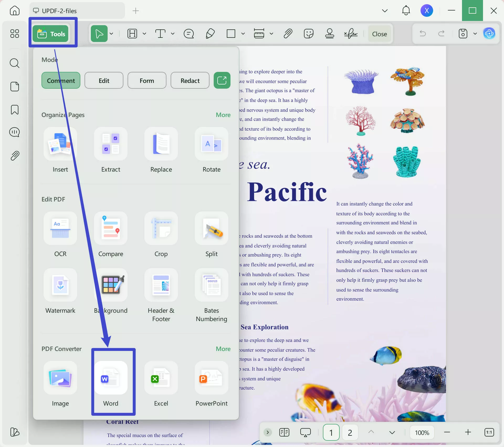Click More beside Organize Pages
The image size is (504, 447).
click(223, 115)
